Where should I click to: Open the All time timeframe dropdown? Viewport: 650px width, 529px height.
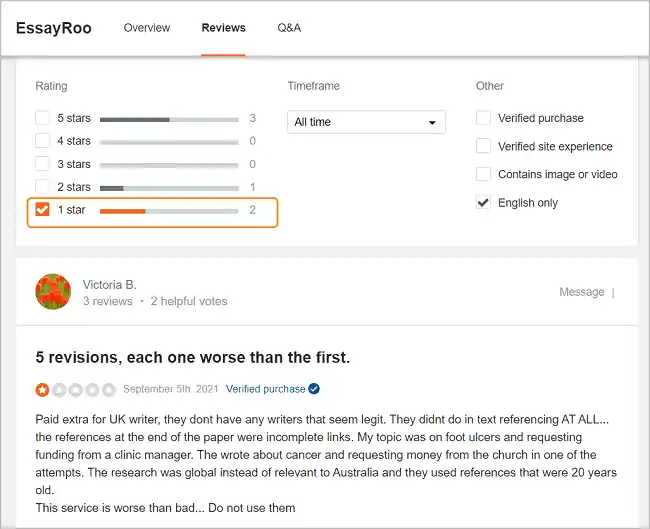pos(366,122)
